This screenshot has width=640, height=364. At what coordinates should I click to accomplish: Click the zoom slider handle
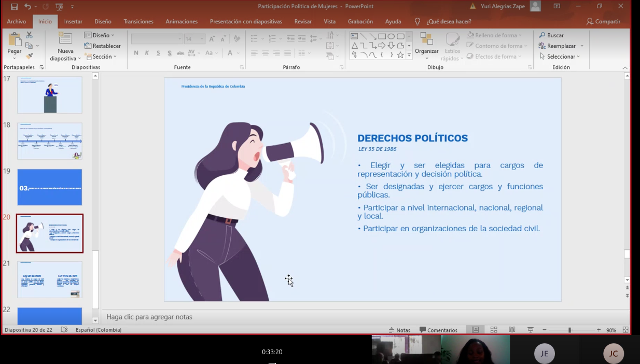point(569,330)
